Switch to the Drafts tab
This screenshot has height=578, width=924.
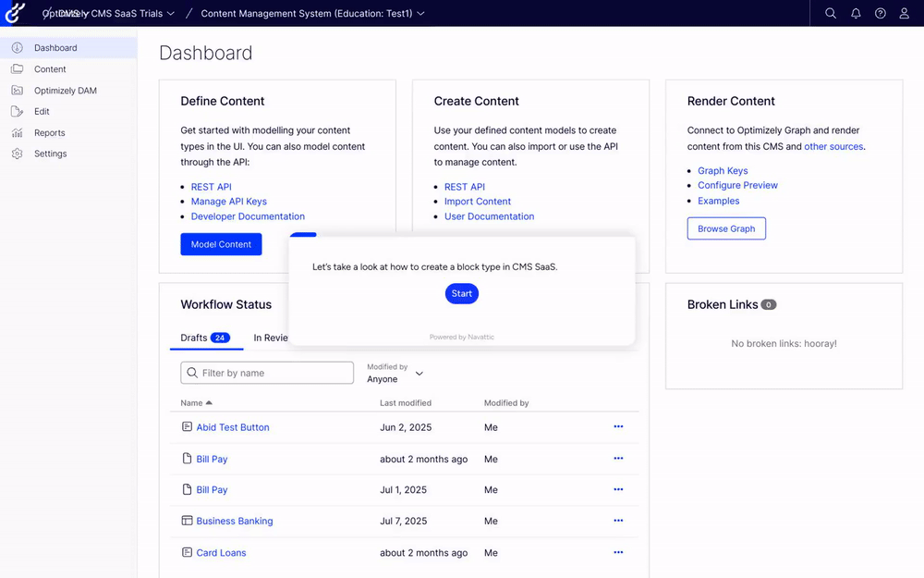[x=205, y=338]
